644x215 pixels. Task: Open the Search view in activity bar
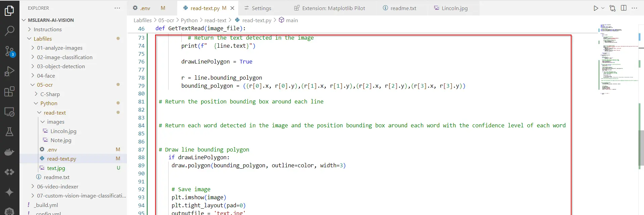(x=9, y=31)
